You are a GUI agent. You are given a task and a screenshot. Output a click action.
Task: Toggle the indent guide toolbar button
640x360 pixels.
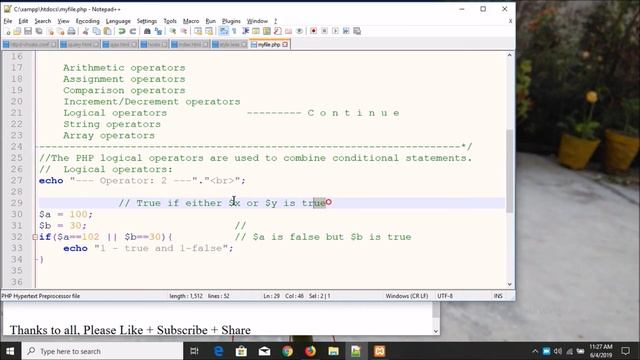point(245,31)
